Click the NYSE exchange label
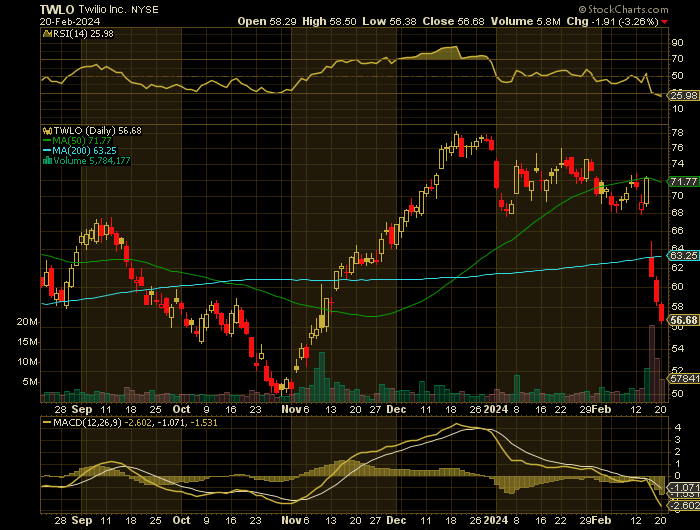 point(145,10)
